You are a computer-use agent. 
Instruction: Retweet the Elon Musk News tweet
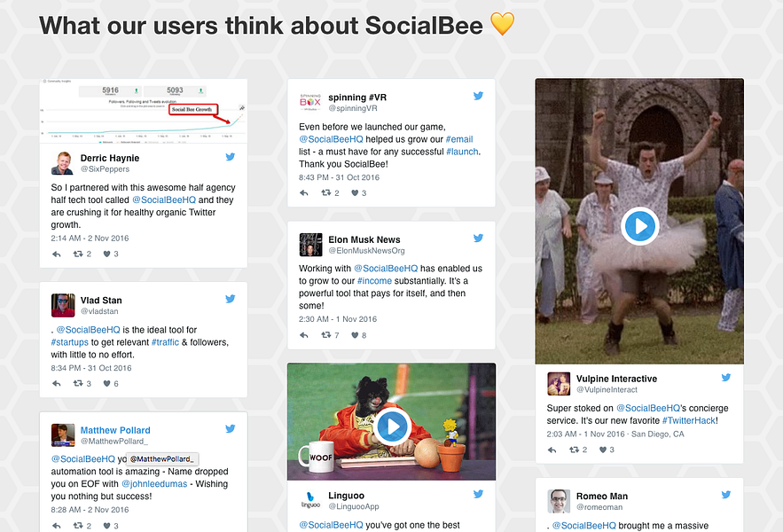pos(326,334)
